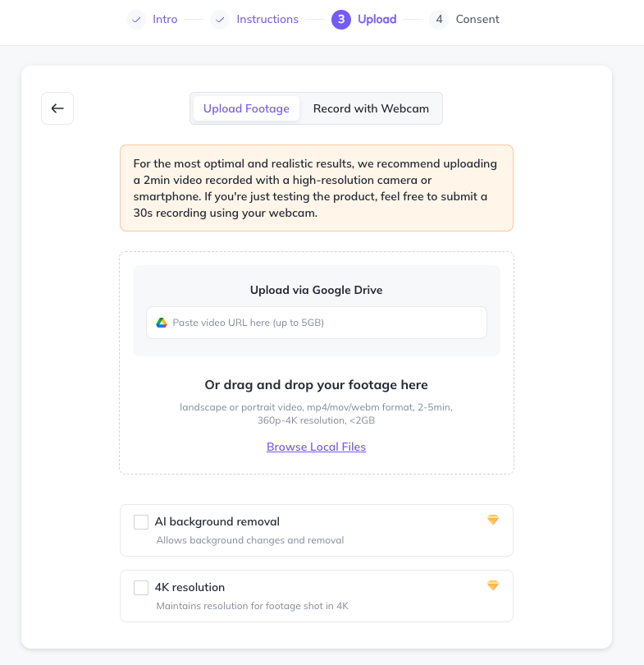Enable AI background removal checkbox
Screen dimensions: 644x665
click(x=141, y=522)
